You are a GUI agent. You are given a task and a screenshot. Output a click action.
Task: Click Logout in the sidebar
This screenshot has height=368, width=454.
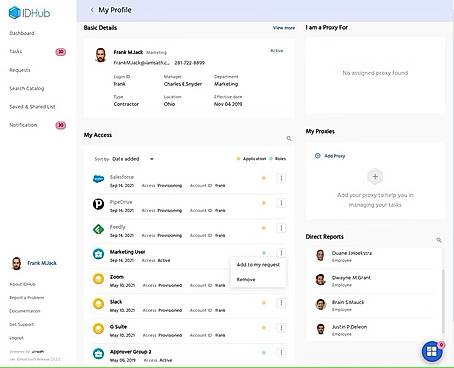16,338
